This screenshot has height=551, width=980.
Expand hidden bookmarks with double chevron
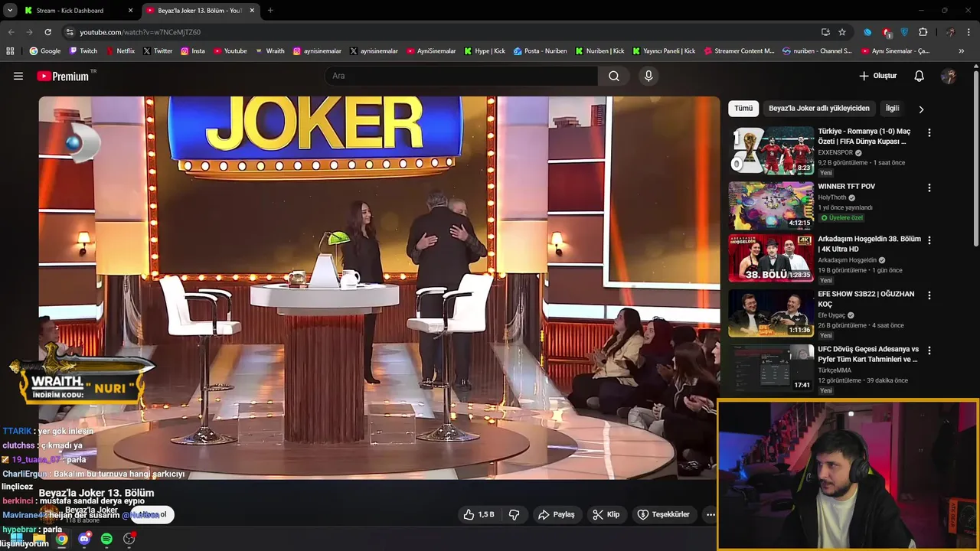tap(962, 51)
